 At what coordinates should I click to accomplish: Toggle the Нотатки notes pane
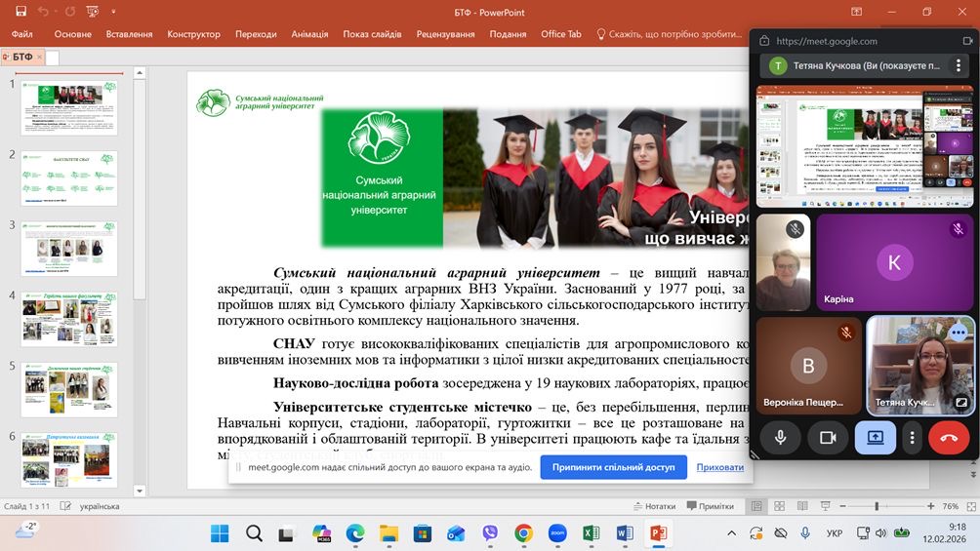(653, 506)
